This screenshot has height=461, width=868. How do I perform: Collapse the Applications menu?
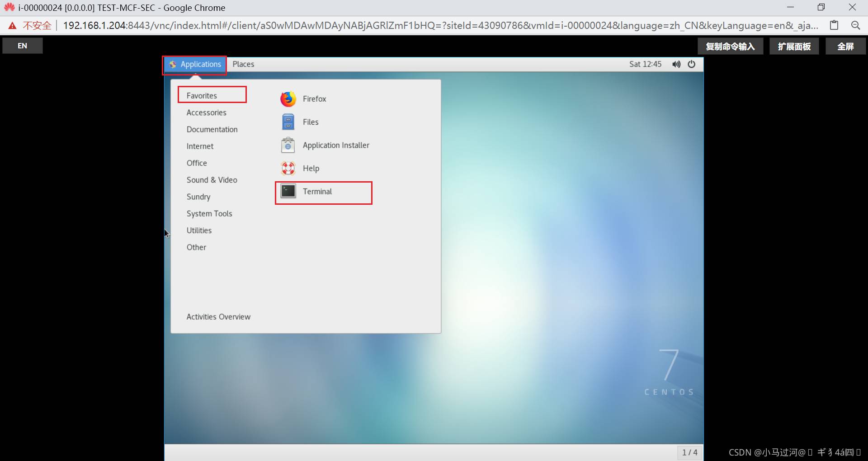[x=195, y=64]
